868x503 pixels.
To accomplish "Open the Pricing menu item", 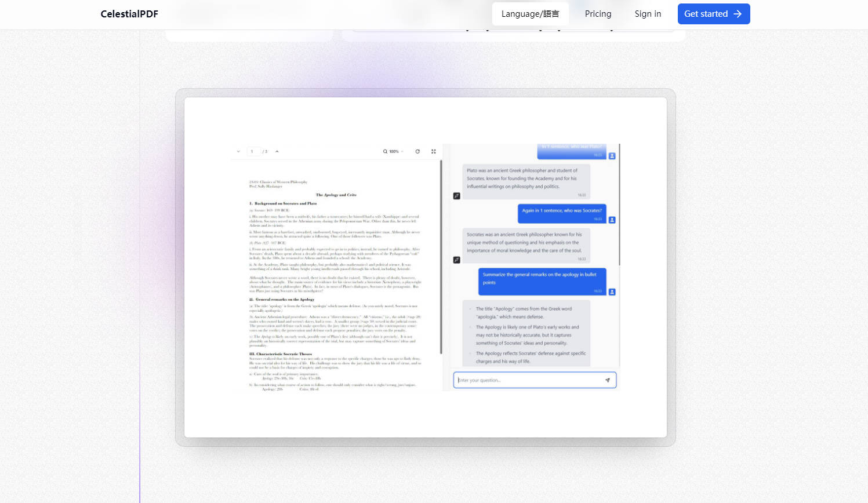I will [598, 13].
